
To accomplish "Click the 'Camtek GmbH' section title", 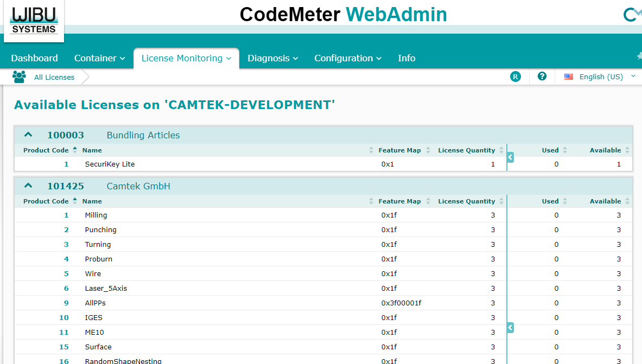I will pyautogui.click(x=138, y=186).
